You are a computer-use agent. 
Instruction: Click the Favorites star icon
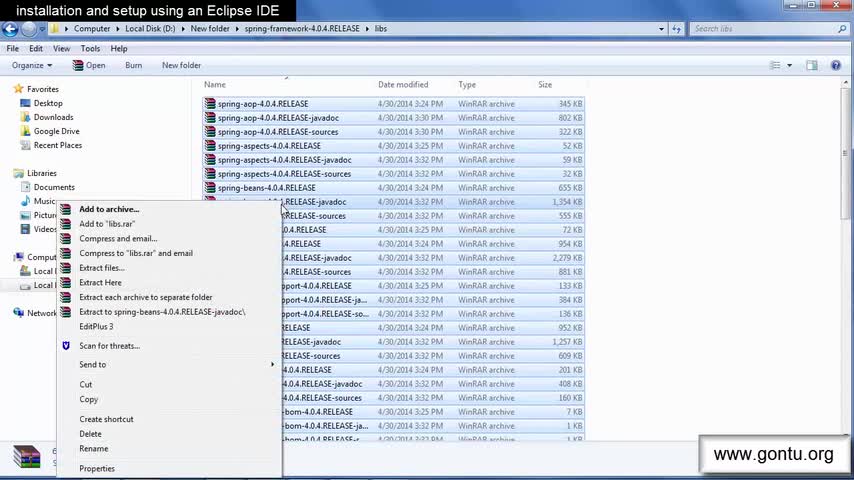point(19,89)
